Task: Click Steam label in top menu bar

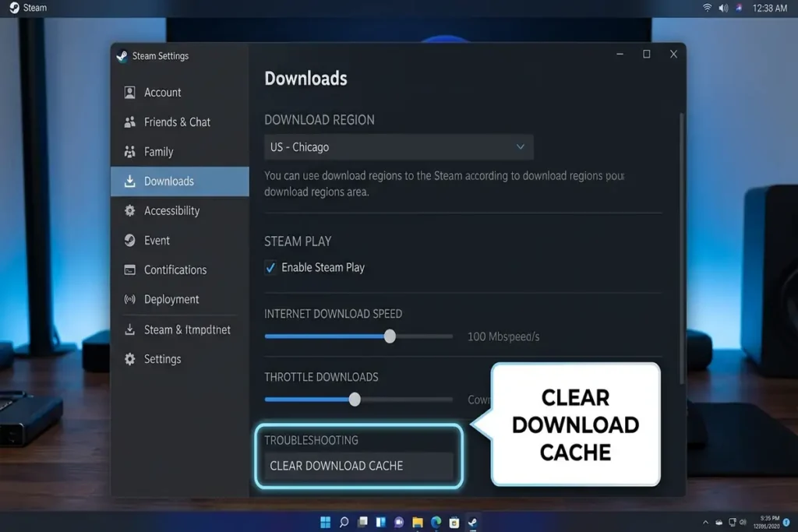Action: click(x=34, y=8)
